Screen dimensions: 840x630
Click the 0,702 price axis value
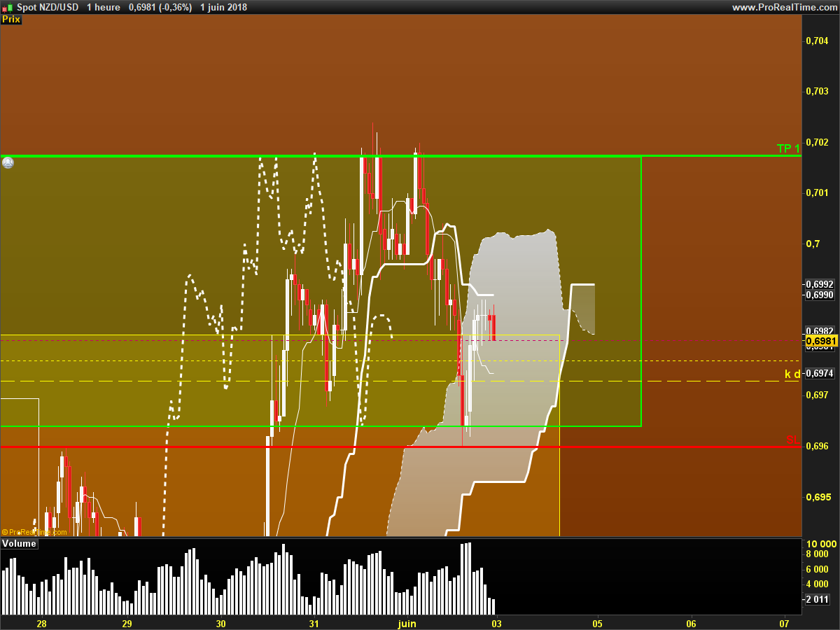click(x=818, y=142)
